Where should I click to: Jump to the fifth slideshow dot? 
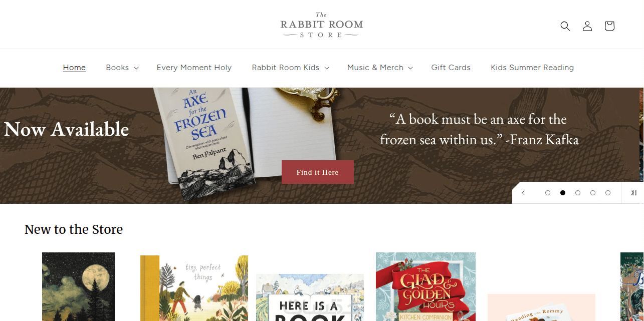pos(608,193)
